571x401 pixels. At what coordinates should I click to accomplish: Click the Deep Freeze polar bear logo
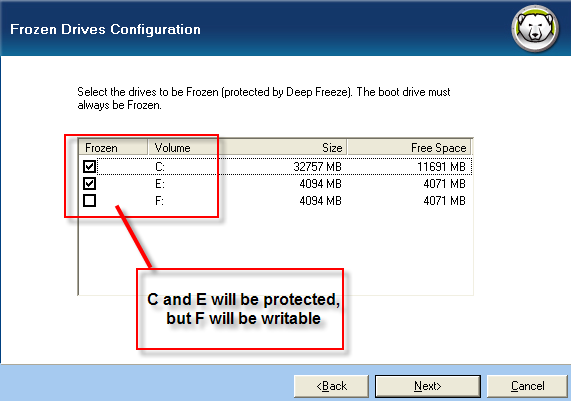pos(535,29)
